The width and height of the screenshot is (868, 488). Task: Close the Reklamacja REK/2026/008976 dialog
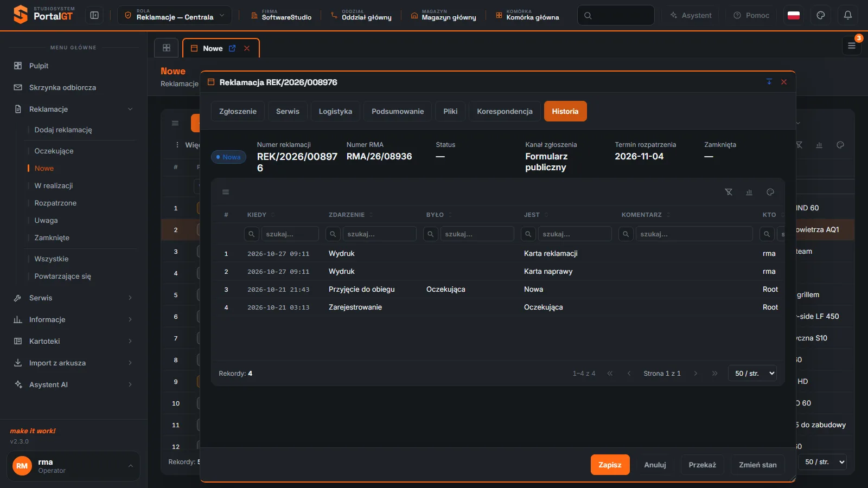tap(784, 82)
